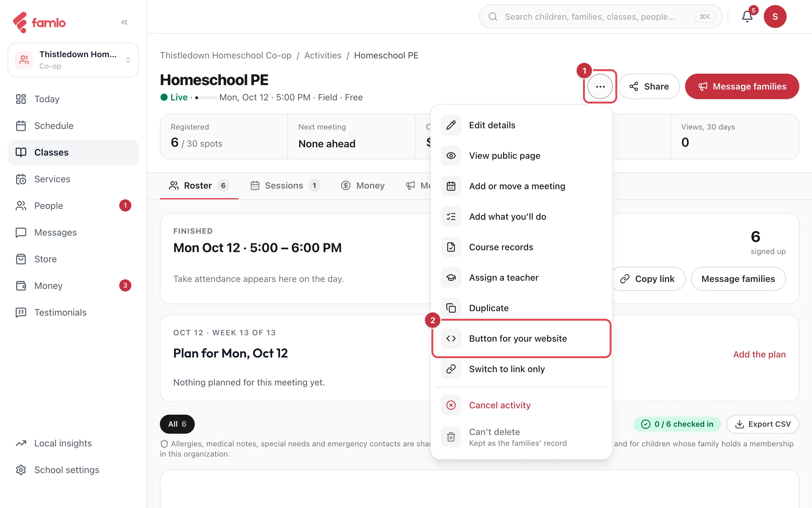Click the famlo logo
Image resolution: width=812 pixels, height=508 pixels.
pos(39,23)
